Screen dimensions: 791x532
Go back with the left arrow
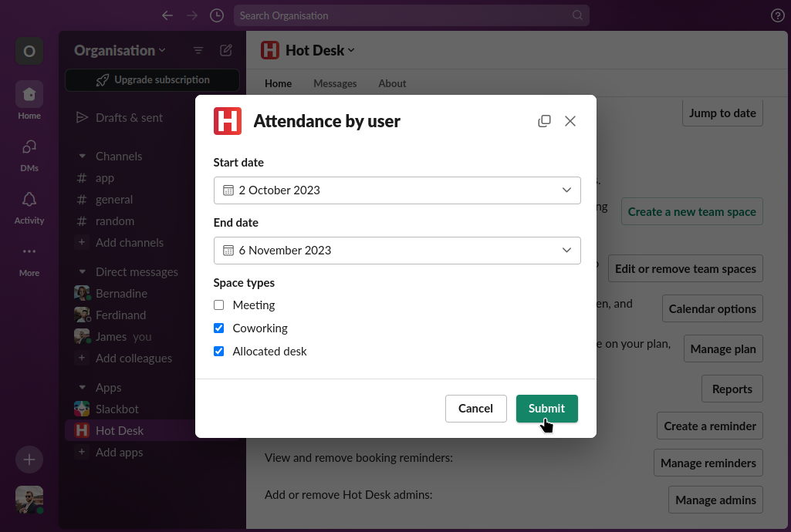click(x=167, y=15)
